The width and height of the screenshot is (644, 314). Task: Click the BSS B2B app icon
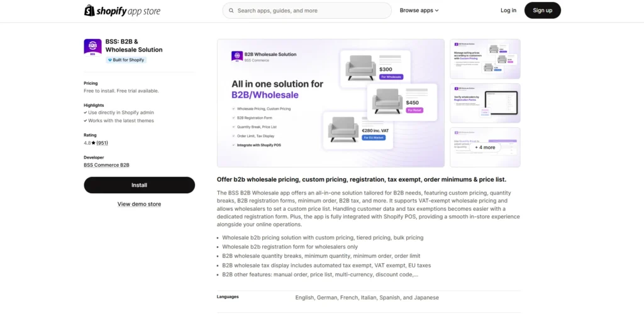coord(92,47)
